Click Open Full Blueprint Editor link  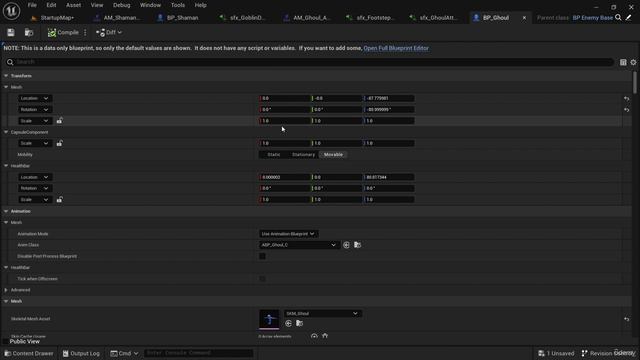pyautogui.click(x=396, y=48)
